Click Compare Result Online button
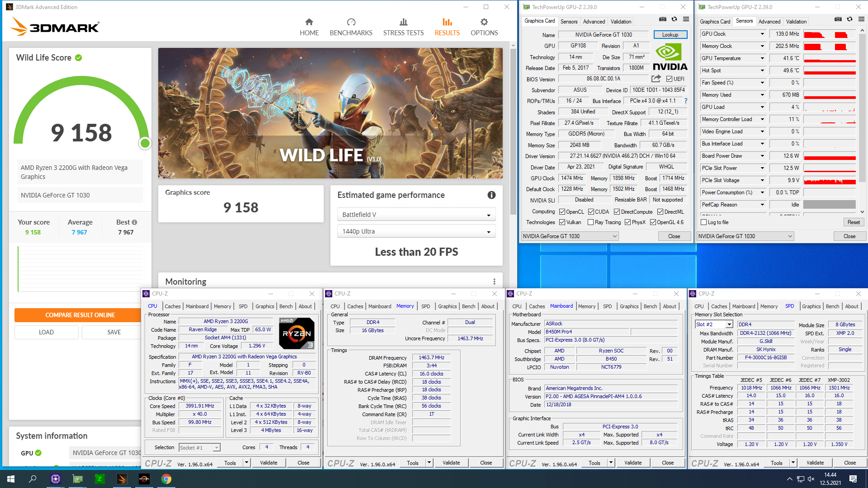 [80, 315]
